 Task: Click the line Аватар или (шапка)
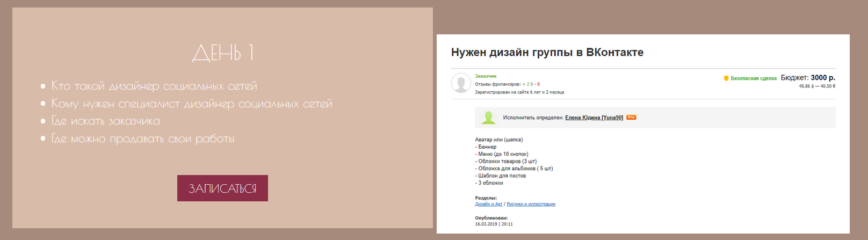coord(499,140)
